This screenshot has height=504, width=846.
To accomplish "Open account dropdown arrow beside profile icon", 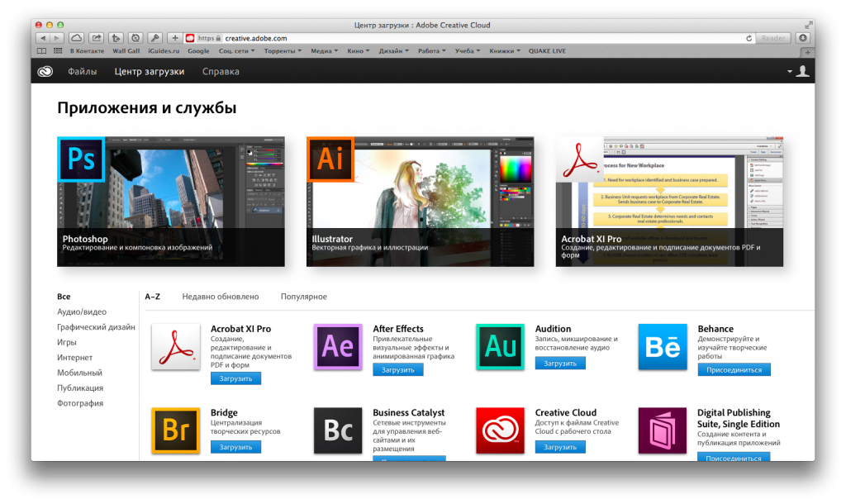I will point(789,72).
